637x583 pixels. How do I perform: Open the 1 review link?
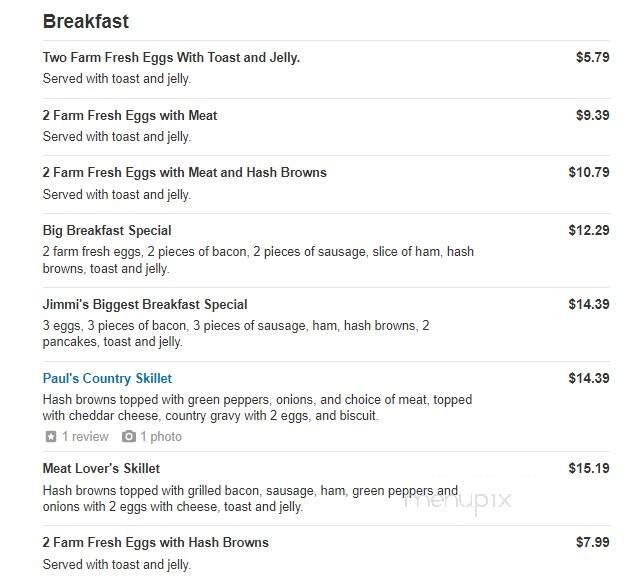[85, 437]
